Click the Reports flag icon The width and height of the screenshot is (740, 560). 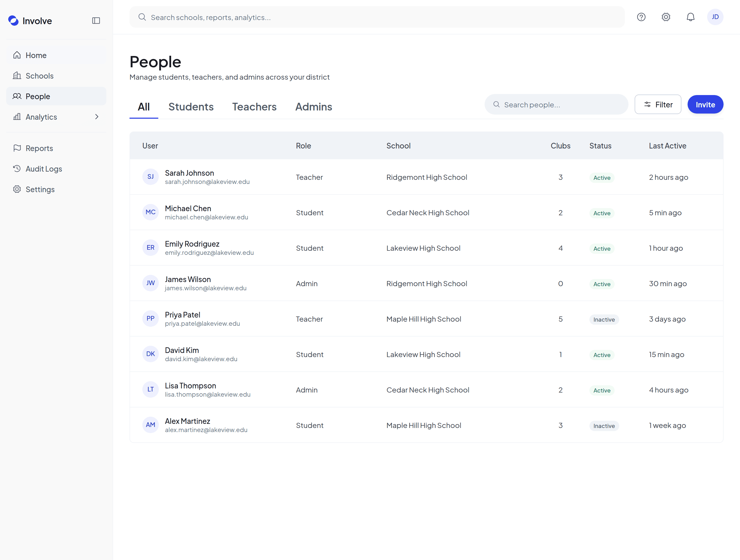pyautogui.click(x=17, y=148)
